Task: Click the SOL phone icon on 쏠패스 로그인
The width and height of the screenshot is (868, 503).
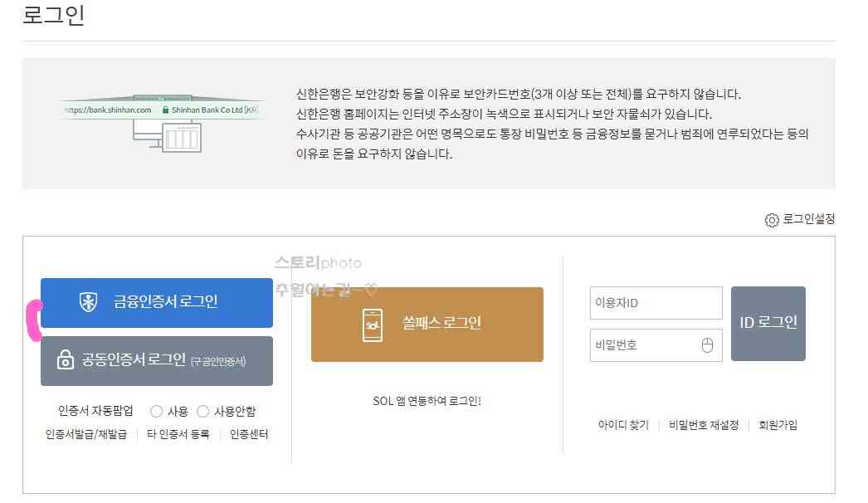Action: click(x=373, y=325)
